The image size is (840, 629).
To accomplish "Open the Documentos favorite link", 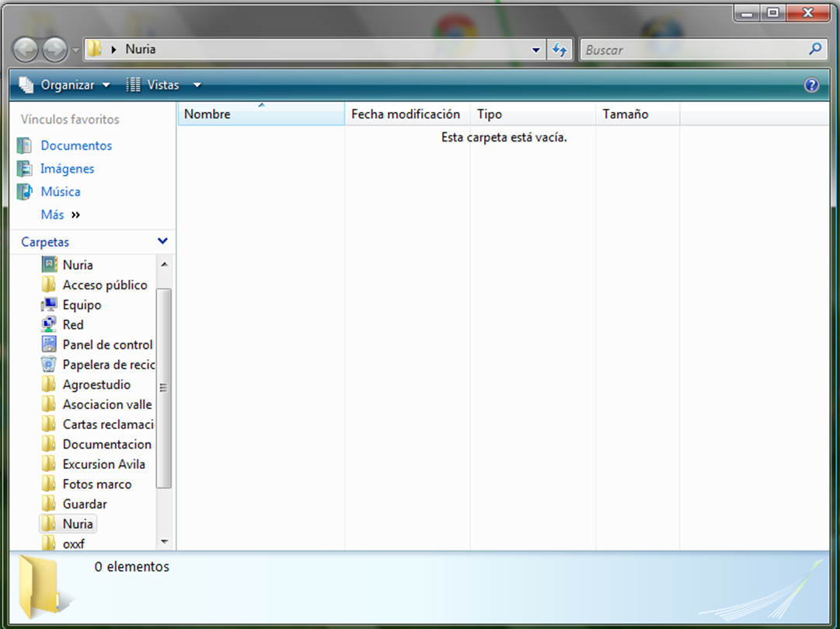I will 76,145.
